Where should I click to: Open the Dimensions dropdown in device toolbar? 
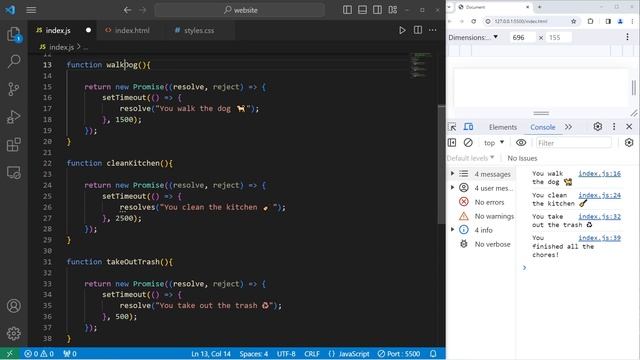coord(473,37)
